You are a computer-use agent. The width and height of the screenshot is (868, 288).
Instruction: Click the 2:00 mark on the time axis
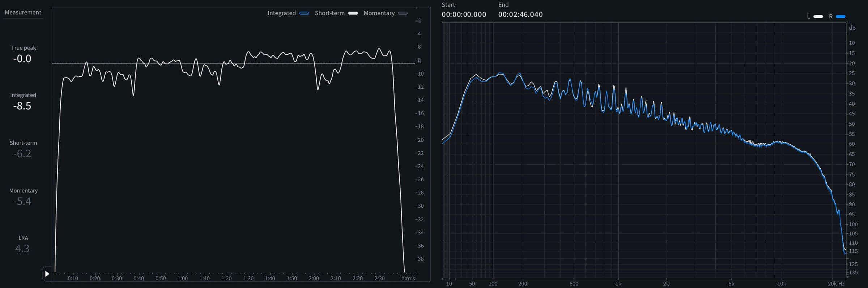click(314, 279)
